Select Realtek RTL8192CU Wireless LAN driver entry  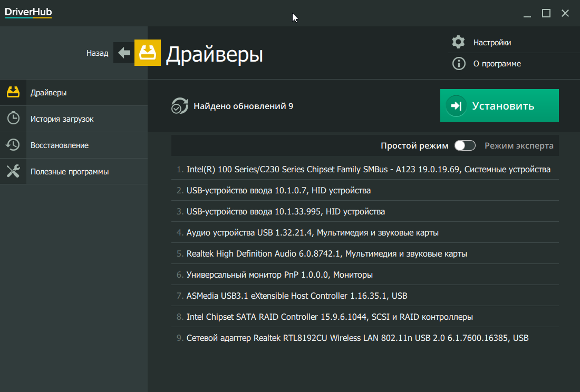pyautogui.click(x=357, y=338)
